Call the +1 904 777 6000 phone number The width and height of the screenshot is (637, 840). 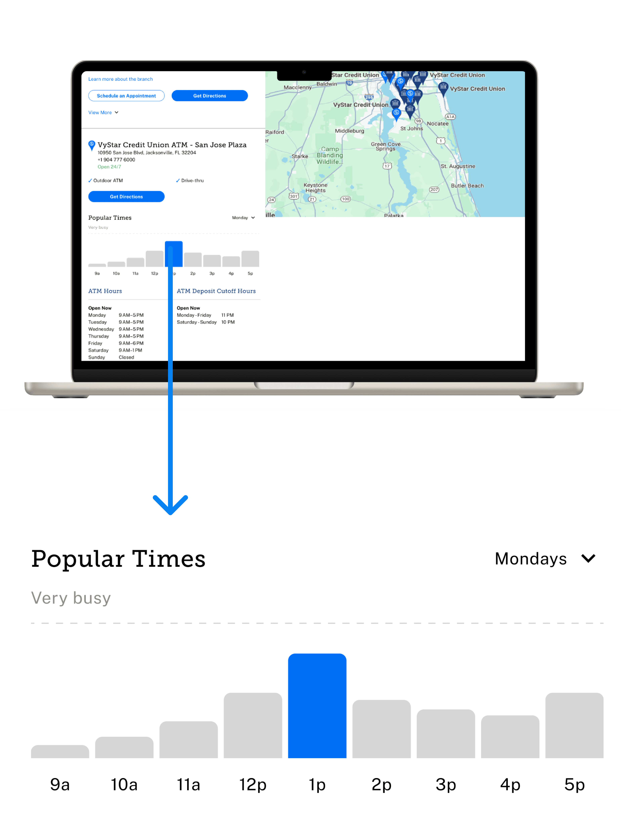(x=116, y=160)
